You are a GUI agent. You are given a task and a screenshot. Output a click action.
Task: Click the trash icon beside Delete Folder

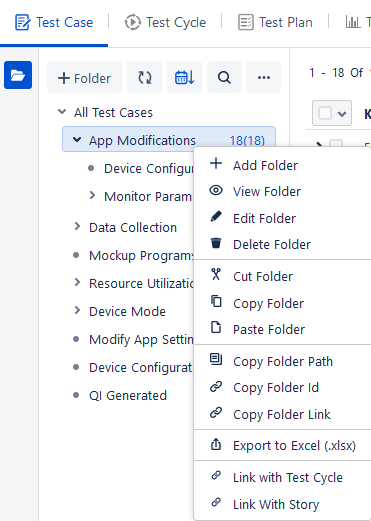(216, 243)
